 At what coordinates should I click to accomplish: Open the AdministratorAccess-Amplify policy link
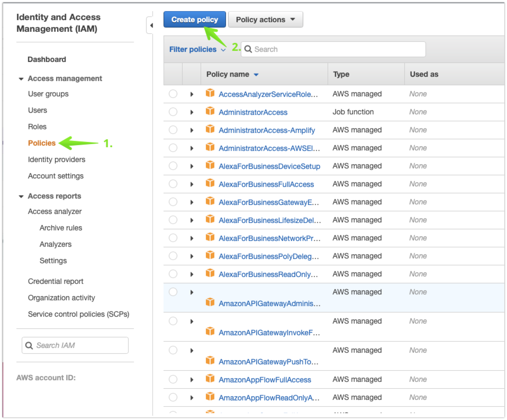pyautogui.click(x=267, y=130)
